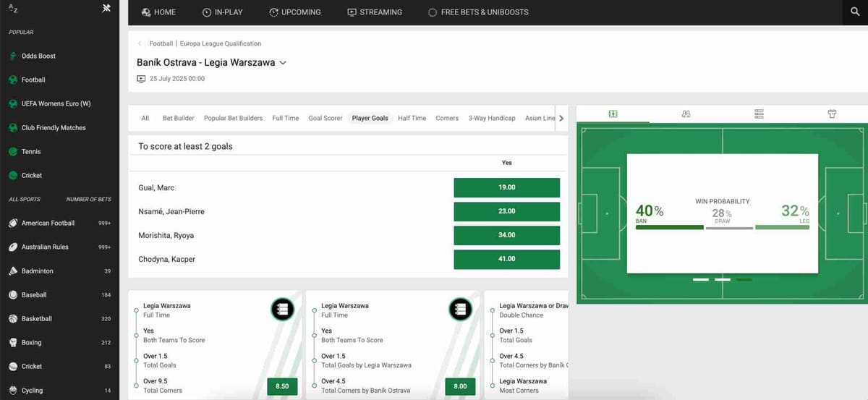Image resolution: width=868 pixels, height=400 pixels.
Task: Bet on Nsamé, Jean-Pierre at 23.00
Action: pyautogui.click(x=506, y=211)
